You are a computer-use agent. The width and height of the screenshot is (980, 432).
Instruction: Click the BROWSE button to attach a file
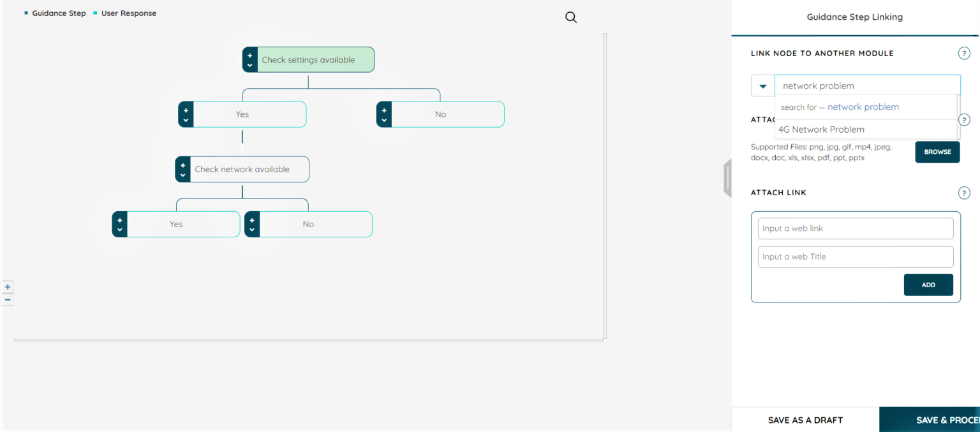tap(937, 152)
